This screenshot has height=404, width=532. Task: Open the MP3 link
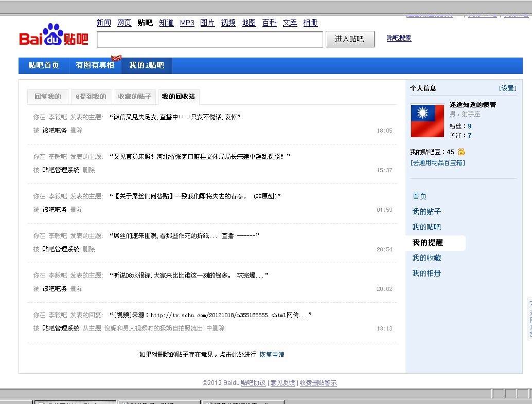[187, 23]
